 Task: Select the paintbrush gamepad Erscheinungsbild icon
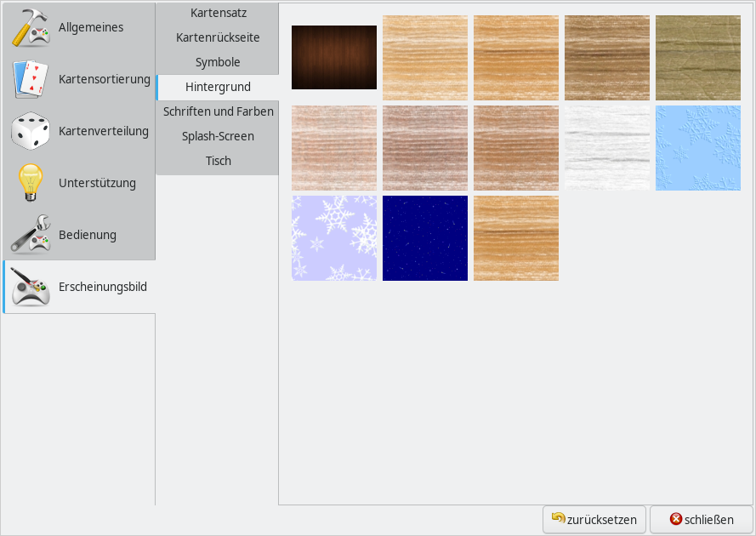point(31,288)
